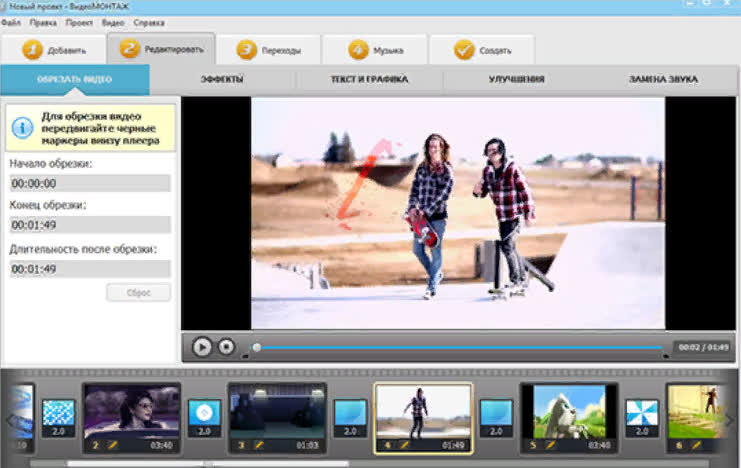741x468 pixels.
Task: Click the pencil edit icon on clip 4
Action: (x=405, y=445)
